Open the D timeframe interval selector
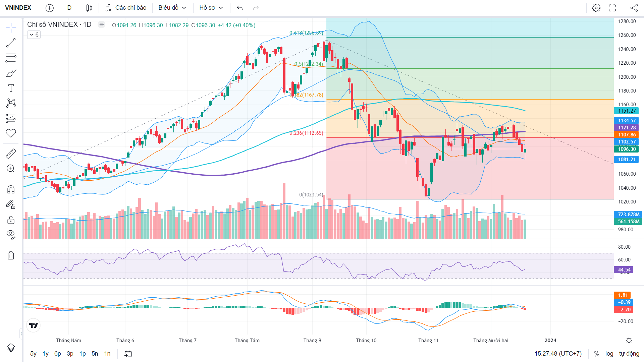Viewport: 644px width, 362px height. (x=69, y=8)
